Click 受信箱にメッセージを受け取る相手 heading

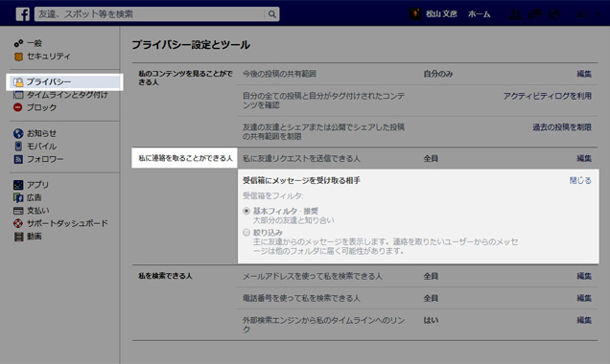[x=301, y=181]
